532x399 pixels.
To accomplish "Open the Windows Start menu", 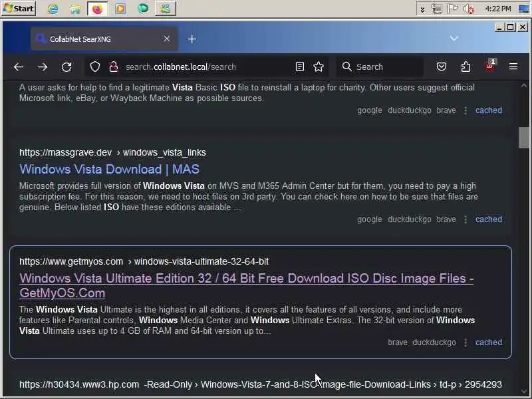I will tap(19, 8).
